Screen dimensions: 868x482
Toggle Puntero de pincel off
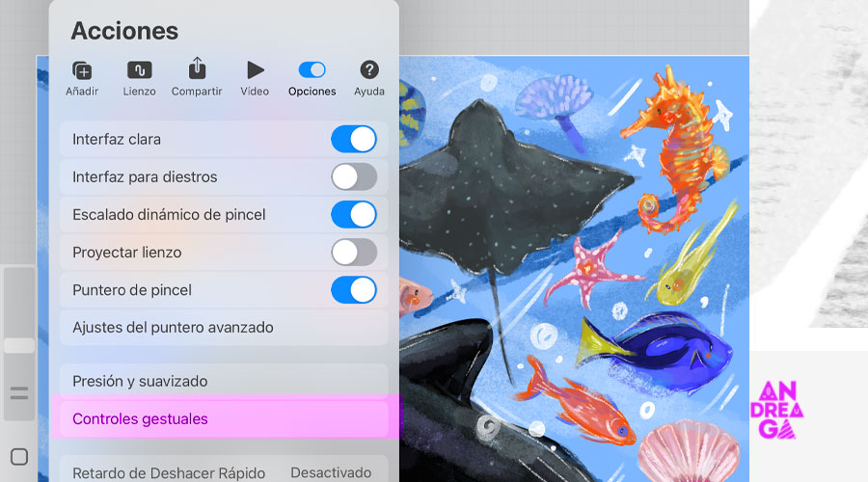[353, 289]
